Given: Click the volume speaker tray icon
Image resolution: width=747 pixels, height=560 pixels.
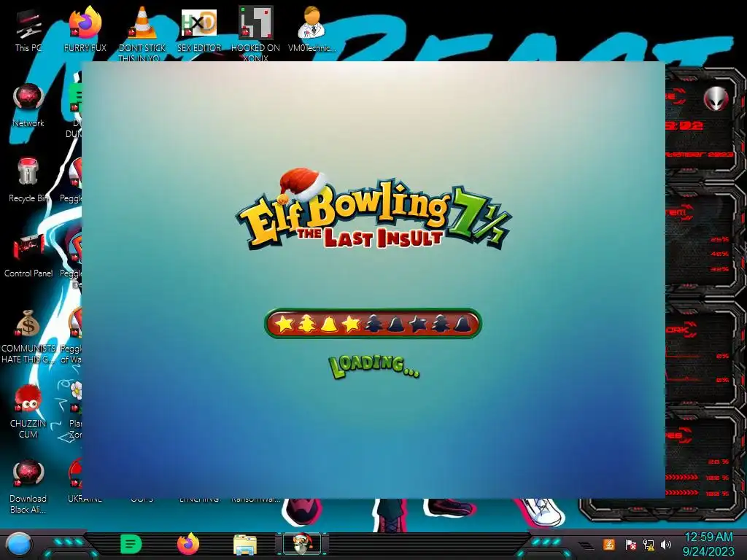Looking at the screenshot, I should [x=666, y=545].
